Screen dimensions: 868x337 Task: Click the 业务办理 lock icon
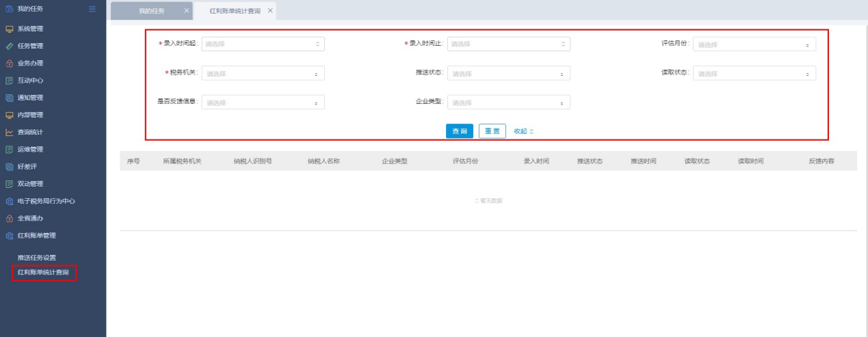tap(9, 64)
